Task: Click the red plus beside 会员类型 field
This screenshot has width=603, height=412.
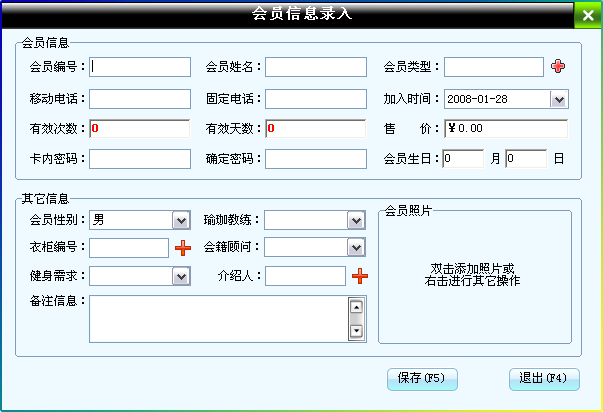Action: 558,66
